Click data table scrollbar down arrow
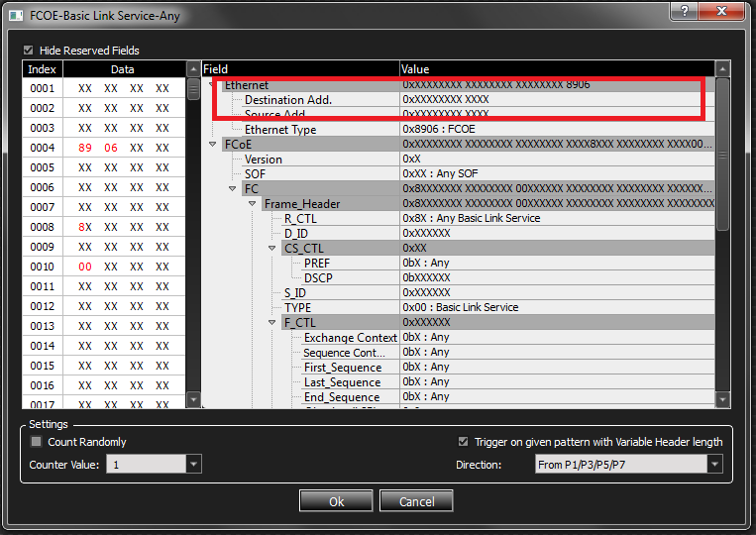756x535 pixels. click(193, 399)
